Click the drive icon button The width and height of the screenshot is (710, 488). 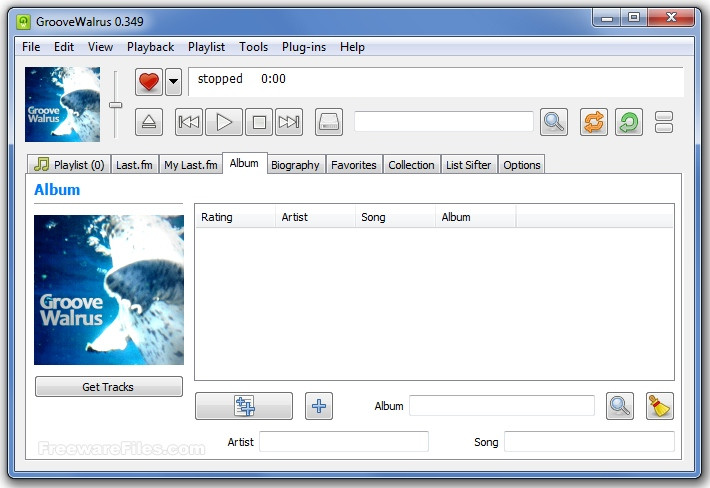329,122
